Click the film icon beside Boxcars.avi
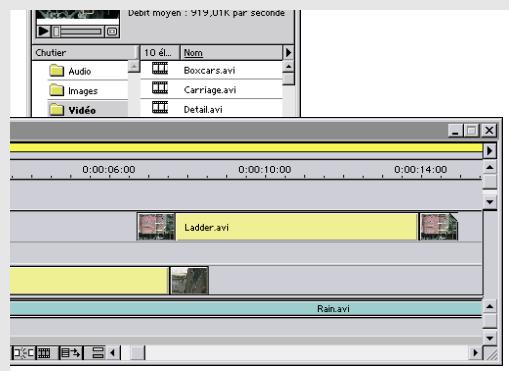 pyautogui.click(x=160, y=68)
